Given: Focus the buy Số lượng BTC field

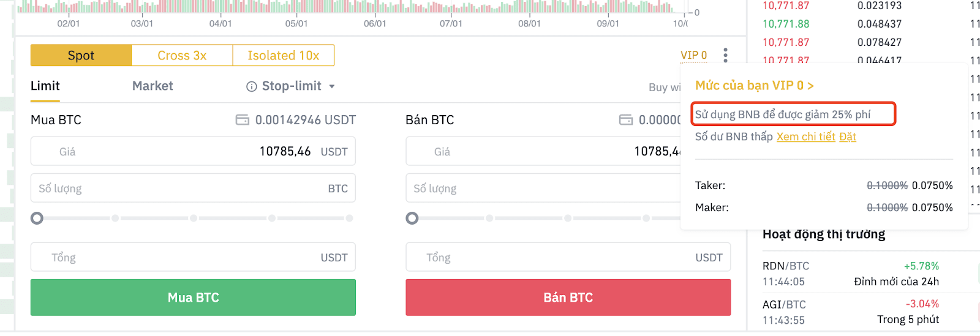Looking at the screenshot, I should (x=193, y=188).
